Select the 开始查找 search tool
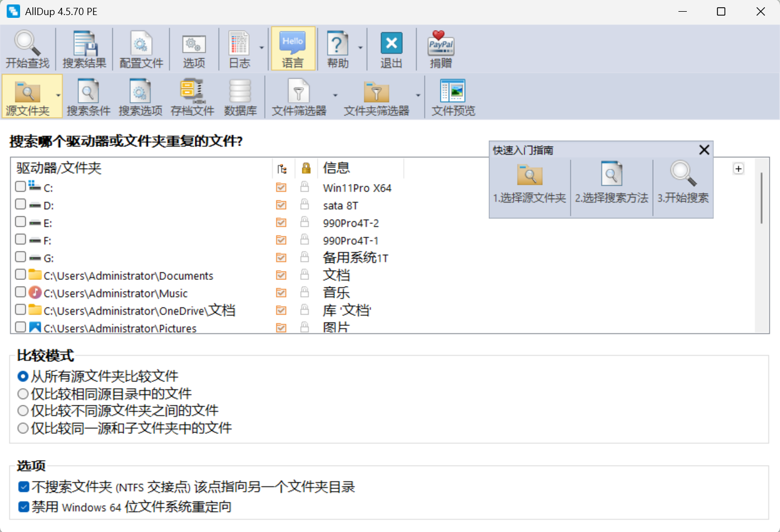This screenshot has height=532, width=780. pyautogui.click(x=27, y=49)
